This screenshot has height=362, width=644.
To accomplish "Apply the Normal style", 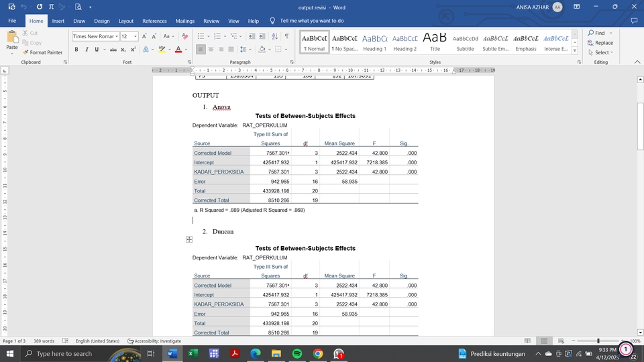I will (314, 42).
